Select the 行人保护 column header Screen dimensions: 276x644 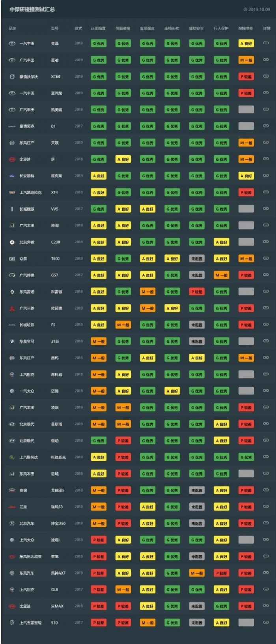click(221, 28)
